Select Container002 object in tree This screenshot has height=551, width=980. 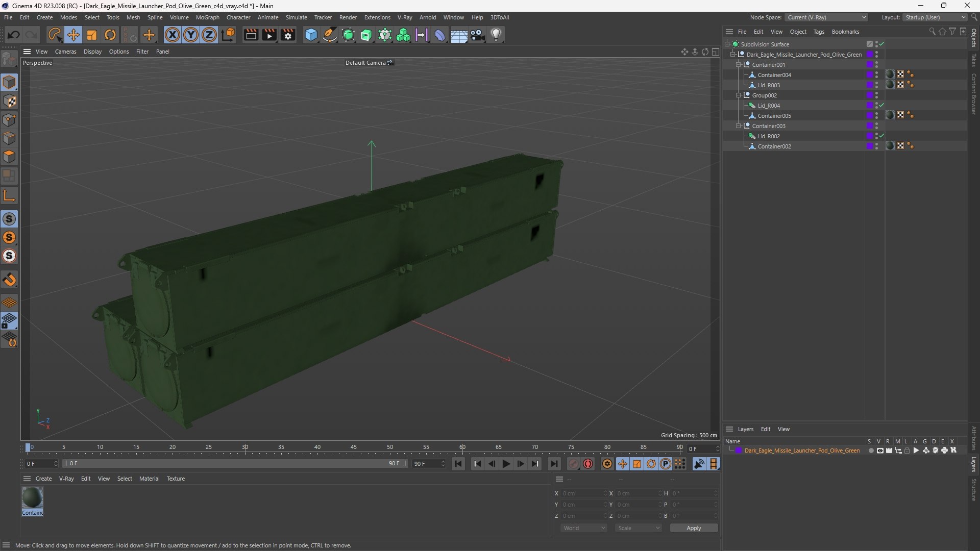click(x=774, y=146)
